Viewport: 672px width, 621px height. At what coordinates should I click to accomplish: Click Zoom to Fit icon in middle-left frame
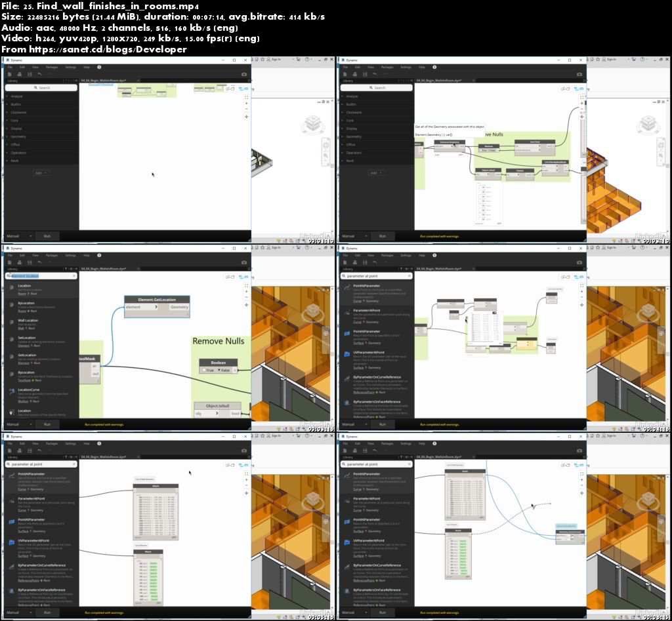pyautogui.click(x=247, y=285)
